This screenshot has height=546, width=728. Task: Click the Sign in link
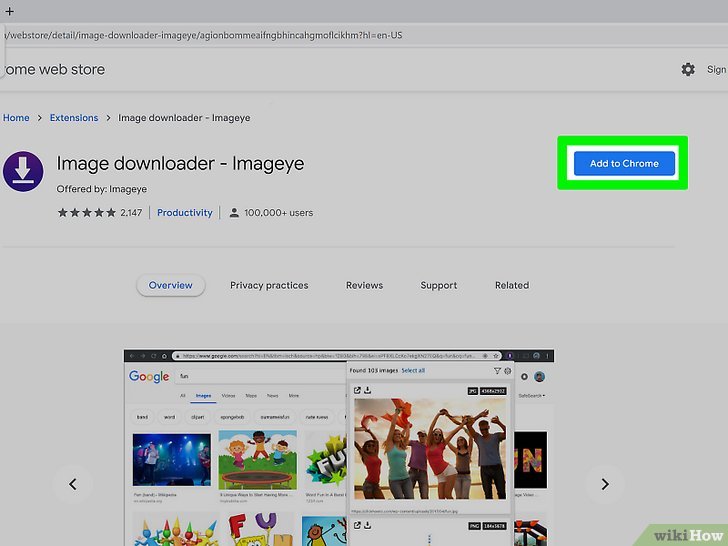point(717,70)
